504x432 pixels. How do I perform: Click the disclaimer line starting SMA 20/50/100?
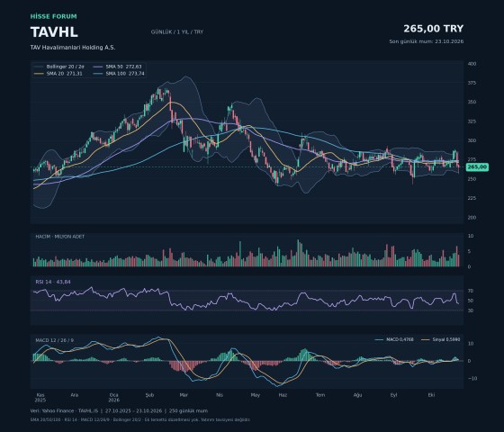point(140,419)
